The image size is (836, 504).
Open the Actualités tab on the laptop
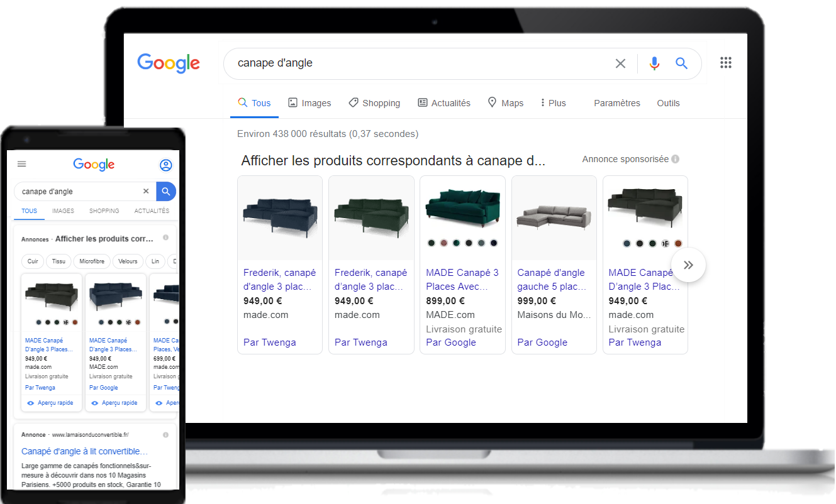[x=444, y=103]
